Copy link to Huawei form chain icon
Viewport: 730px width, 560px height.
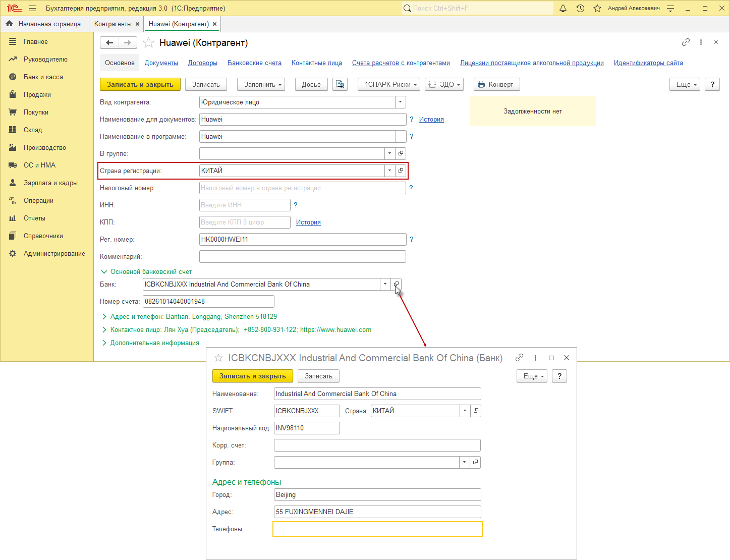686,42
